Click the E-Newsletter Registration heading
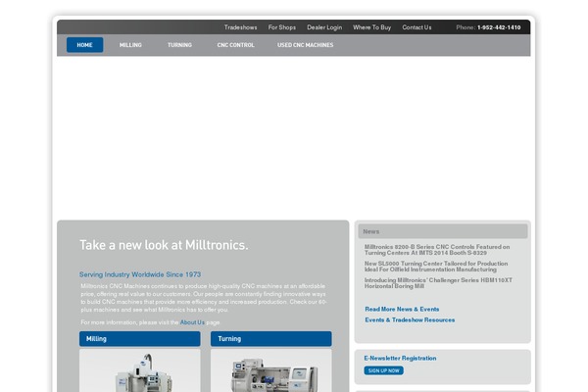Viewport: 588px width, 392px height. point(400,359)
